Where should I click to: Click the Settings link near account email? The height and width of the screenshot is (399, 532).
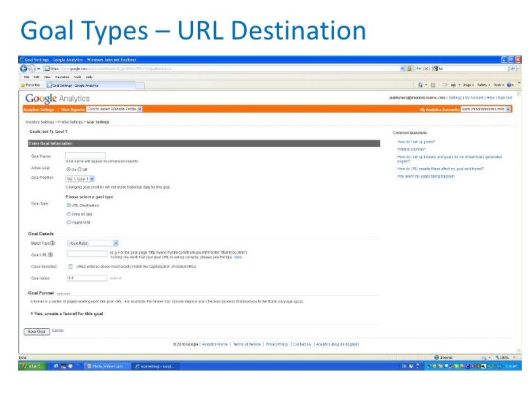point(455,98)
